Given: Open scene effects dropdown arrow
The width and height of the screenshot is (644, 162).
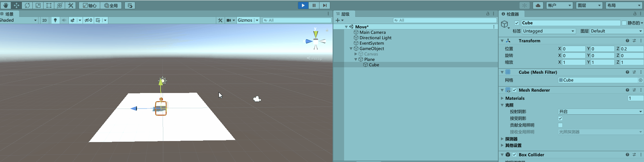Looking at the screenshot, I should coord(80,20).
